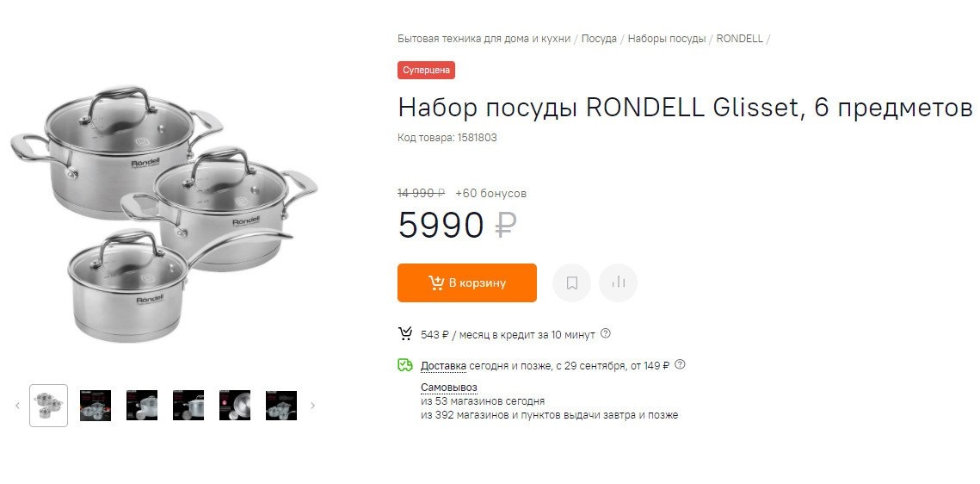The image size is (980, 484).
Task: Click the compare bar-chart icon
Action: (x=618, y=283)
